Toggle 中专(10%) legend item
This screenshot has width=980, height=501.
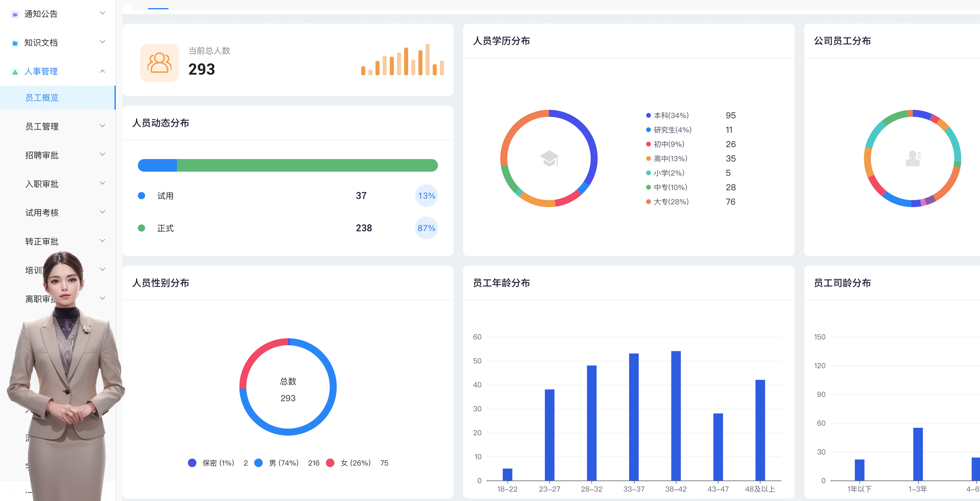pos(667,187)
